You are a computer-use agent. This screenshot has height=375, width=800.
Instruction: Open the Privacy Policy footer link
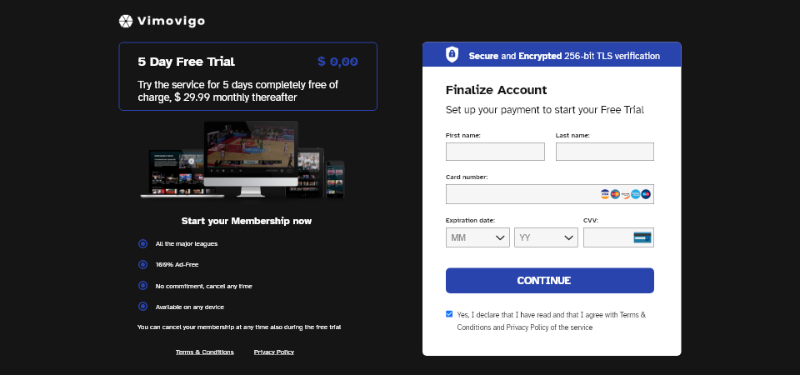coord(274,352)
